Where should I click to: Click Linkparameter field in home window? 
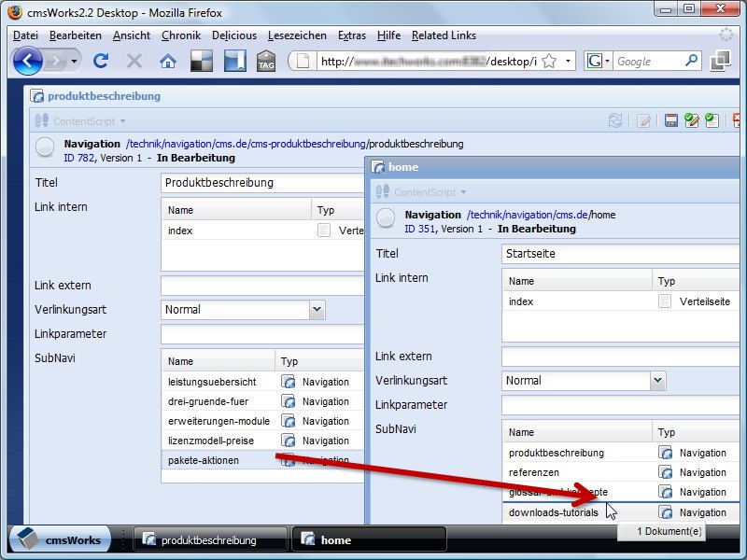(621, 405)
